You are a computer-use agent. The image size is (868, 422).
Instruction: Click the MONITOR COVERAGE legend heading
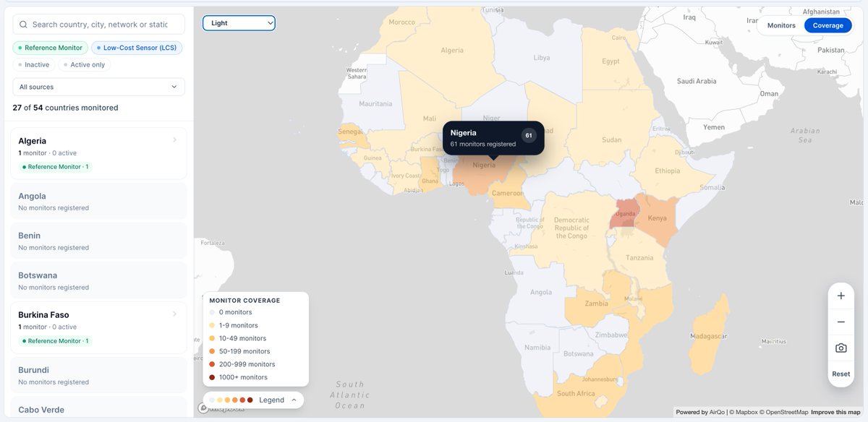click(244, 300)
